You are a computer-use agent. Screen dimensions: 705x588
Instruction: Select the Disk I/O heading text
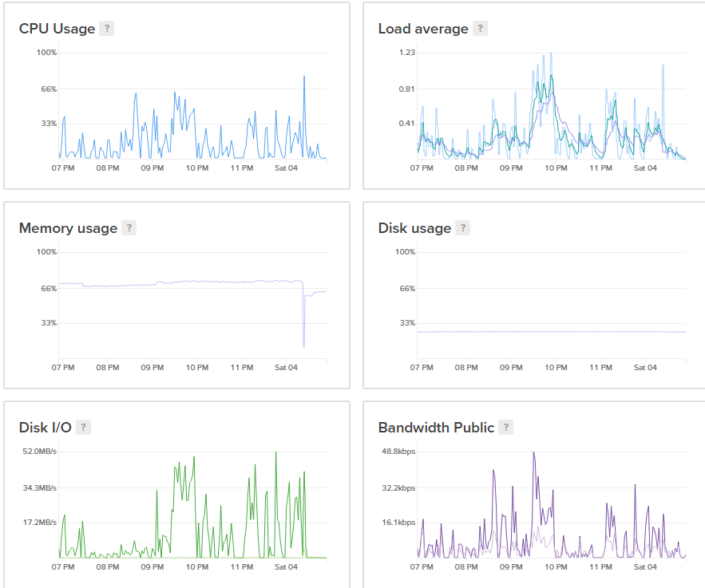click(x=46, y=428)
